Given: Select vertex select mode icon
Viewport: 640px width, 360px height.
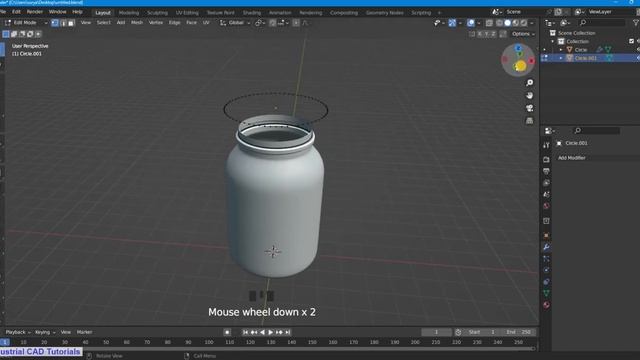Looking at the screenshot, I should click(55, 23).
